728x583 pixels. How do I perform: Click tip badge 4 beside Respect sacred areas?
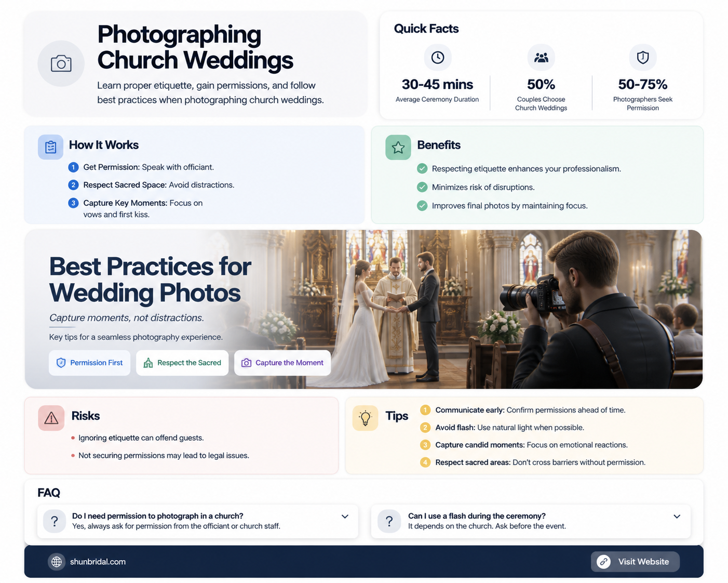425,462
